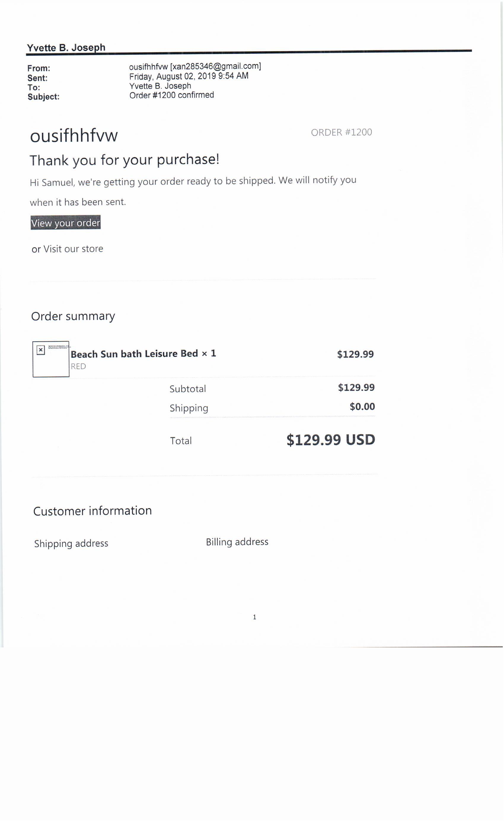This screenshot has height=830, width=504.
Task: Click the Subtotal amount $129.99
Action: [356, 388]
